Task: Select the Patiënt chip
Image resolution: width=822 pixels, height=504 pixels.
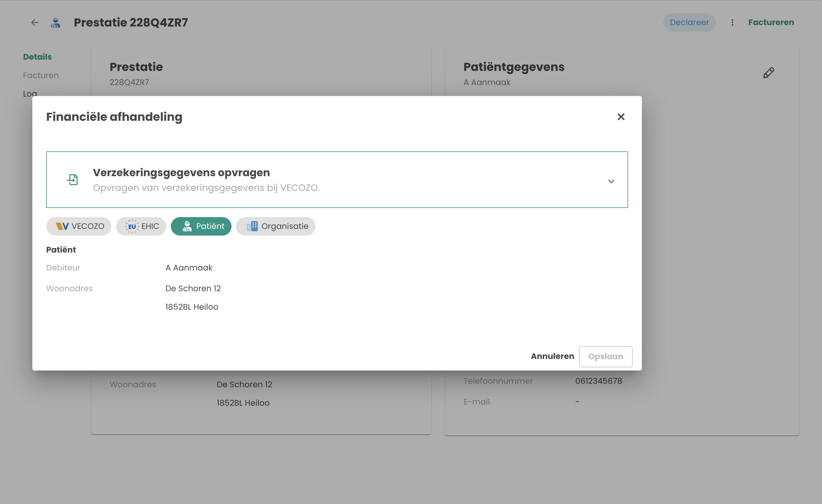Action: click(201, 226)
